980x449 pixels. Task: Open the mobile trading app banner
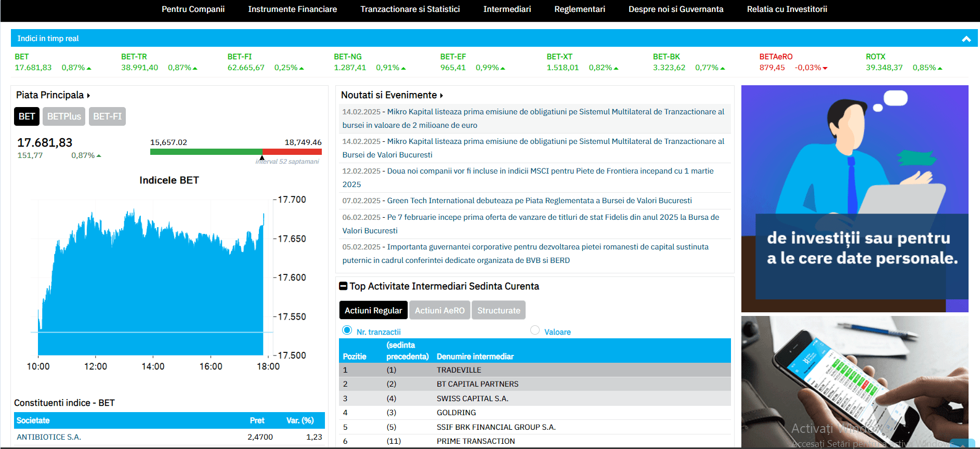(855, 381)
